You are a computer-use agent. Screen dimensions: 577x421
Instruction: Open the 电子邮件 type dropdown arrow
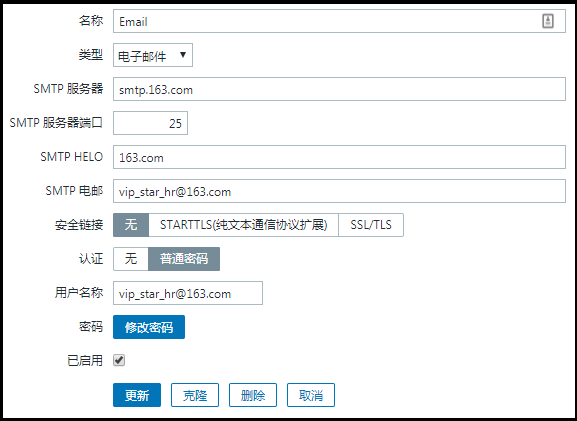(183, 55)
